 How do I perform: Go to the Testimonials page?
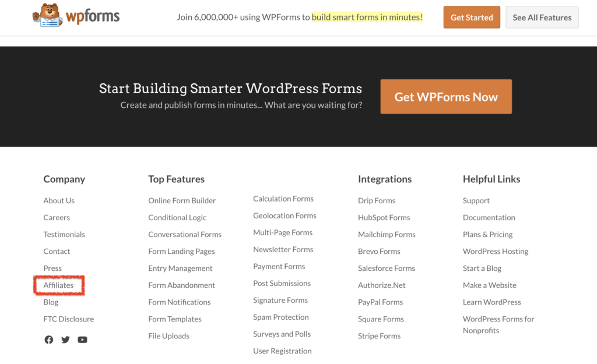[x=64, y=234]
